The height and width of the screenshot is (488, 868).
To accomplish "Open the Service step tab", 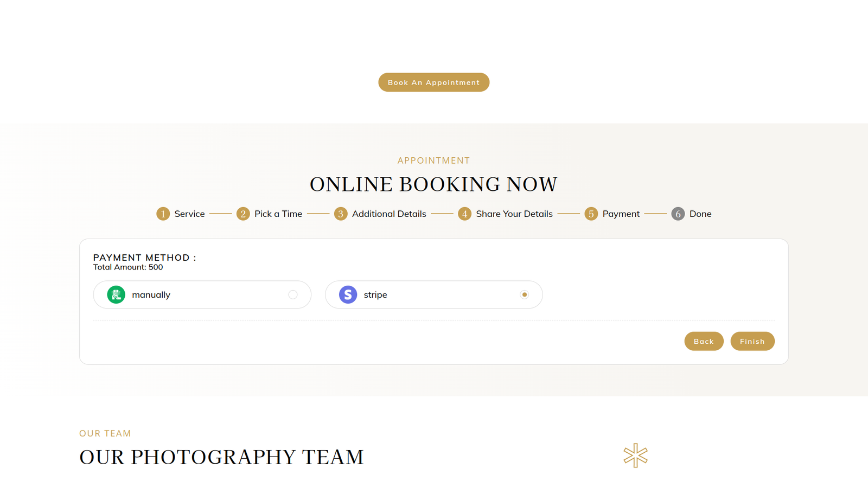I will click(x=189, y=214).
